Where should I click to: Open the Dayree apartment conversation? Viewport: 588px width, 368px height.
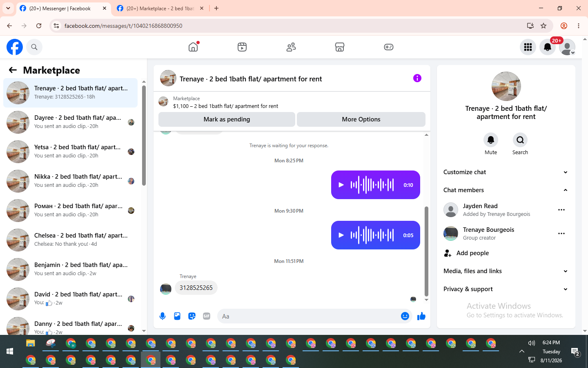pos(71,122)
